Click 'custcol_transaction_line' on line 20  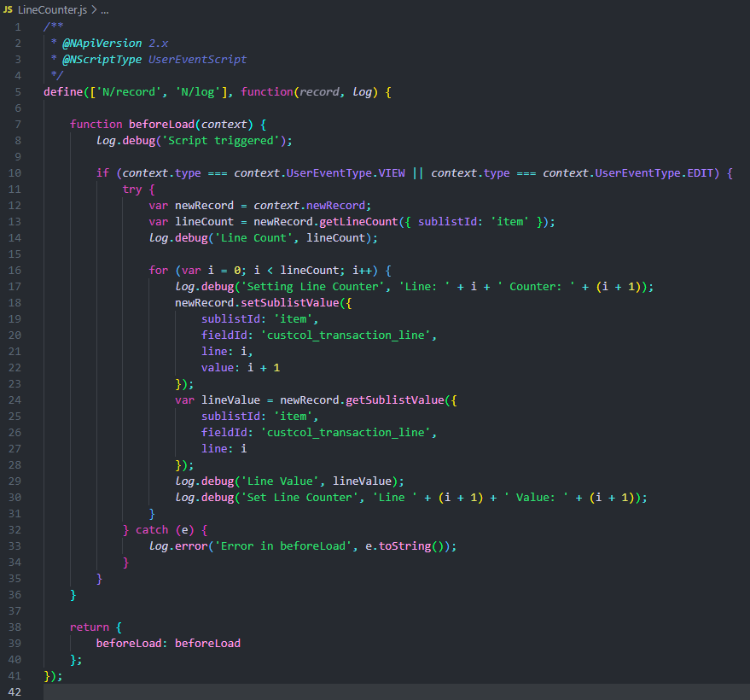tap(346, 335)
